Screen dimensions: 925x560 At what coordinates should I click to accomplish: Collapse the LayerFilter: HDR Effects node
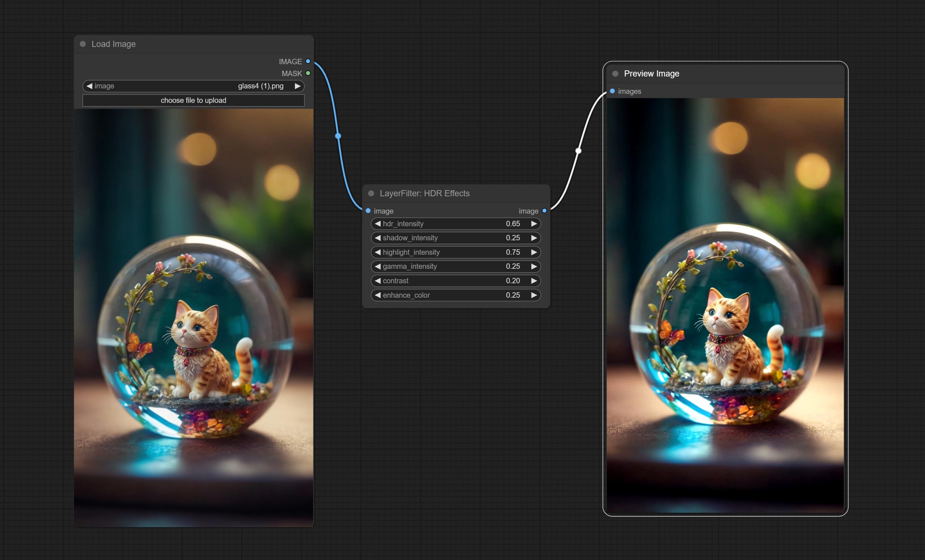tap(371, 193)
